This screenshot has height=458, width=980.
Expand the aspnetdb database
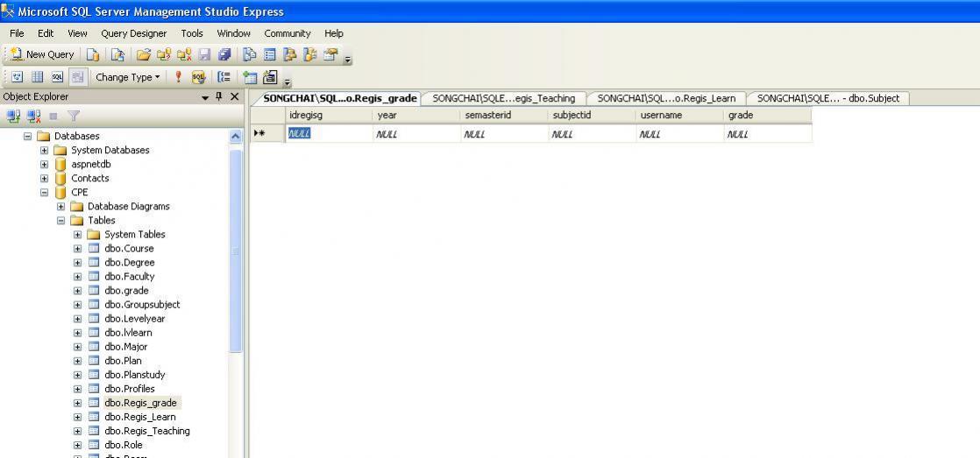click(x=44, y=164)
